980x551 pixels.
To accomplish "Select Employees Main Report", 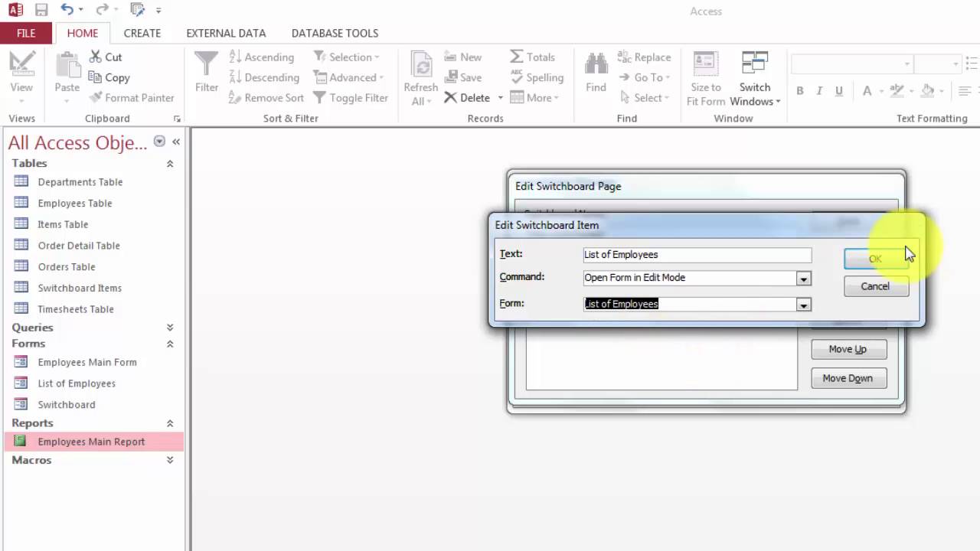I will tap(93, 442).
